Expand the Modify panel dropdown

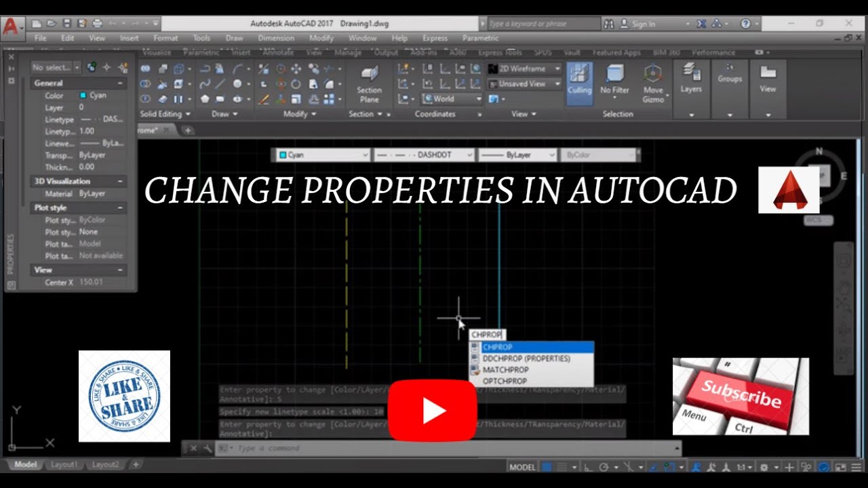pos(299,114)
